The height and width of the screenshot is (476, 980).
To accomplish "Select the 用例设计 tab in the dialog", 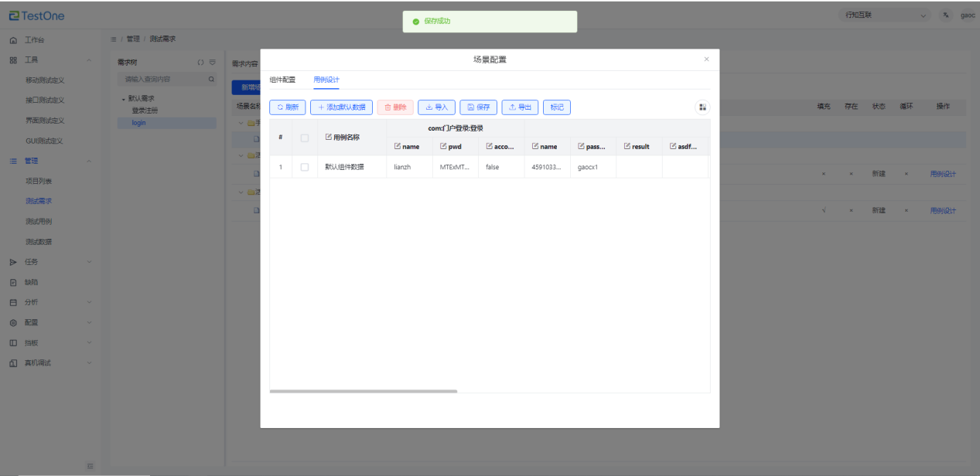I will coord(326,80).
